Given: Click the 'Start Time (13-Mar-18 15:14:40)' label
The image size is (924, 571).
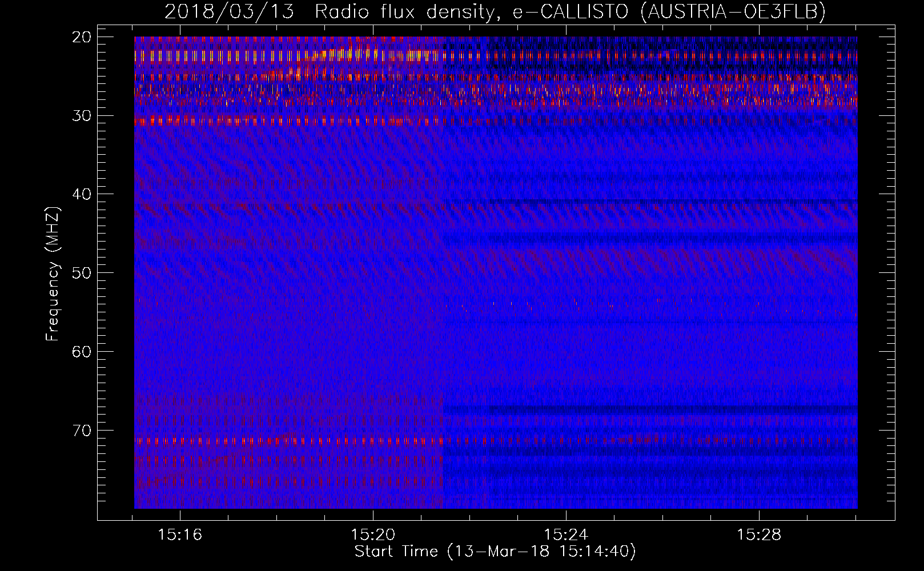Looking at the screenshot, I should 495,552.
